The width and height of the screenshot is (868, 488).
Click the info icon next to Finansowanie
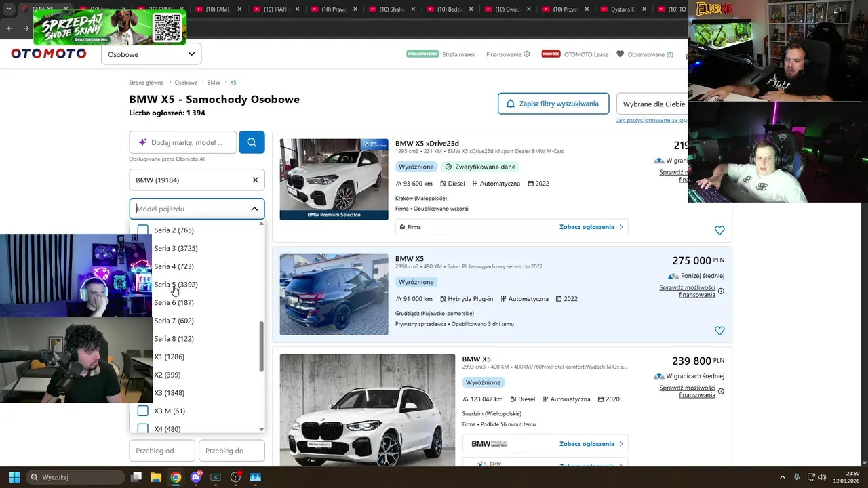[526, 54]
